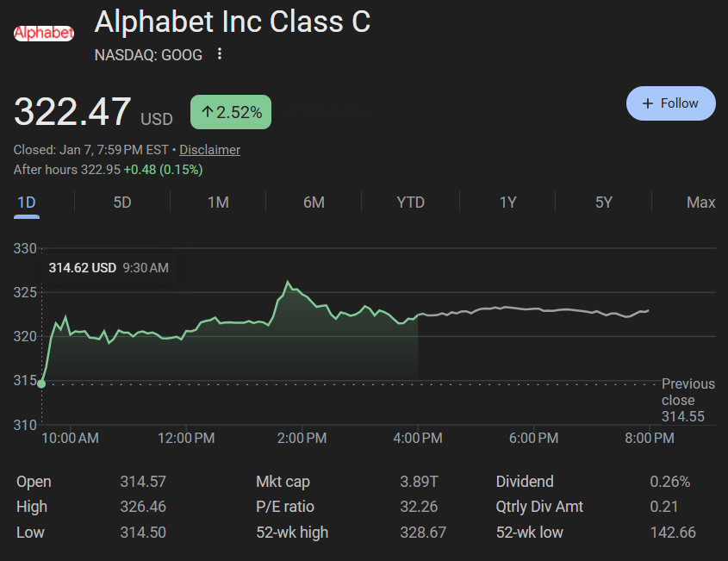Click the Mkt cap label
The image size is (728, 561).
[x=283, y=482]
